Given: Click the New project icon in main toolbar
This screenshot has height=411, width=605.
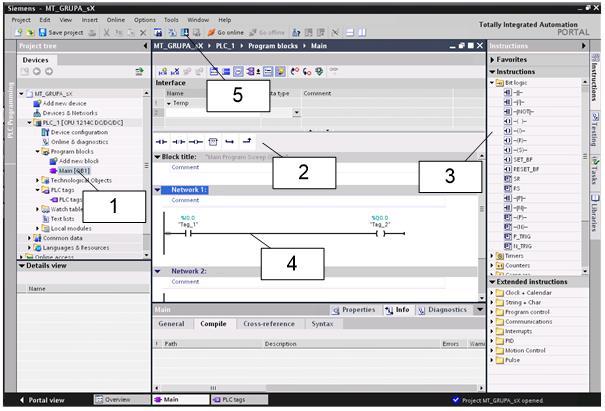Looking at the screenshot, I should tap(19, 32).
